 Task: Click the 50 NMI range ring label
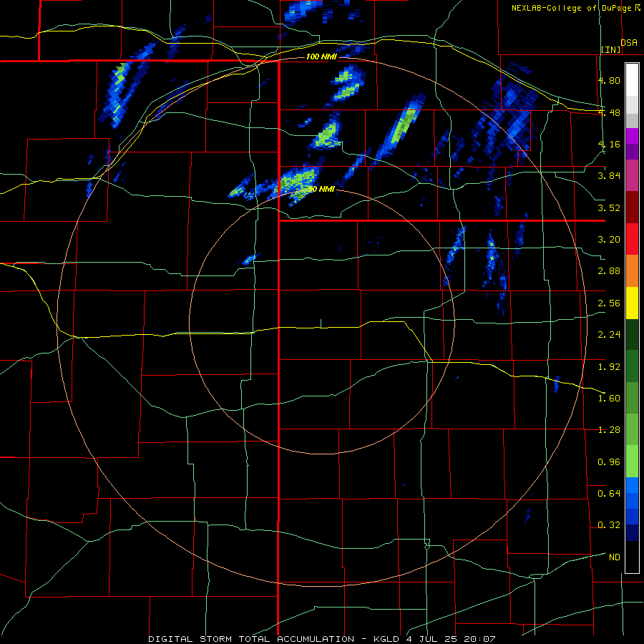coord(321,189)
